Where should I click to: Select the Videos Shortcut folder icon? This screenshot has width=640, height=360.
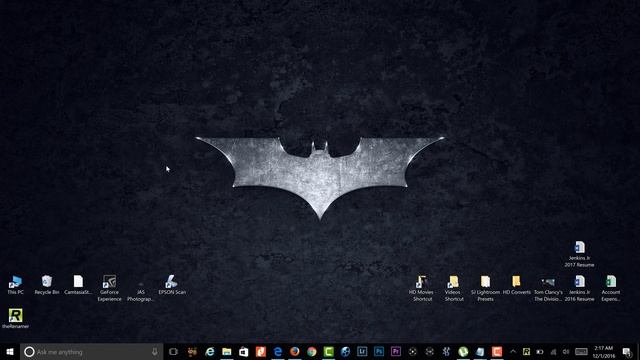click(453, 288)
